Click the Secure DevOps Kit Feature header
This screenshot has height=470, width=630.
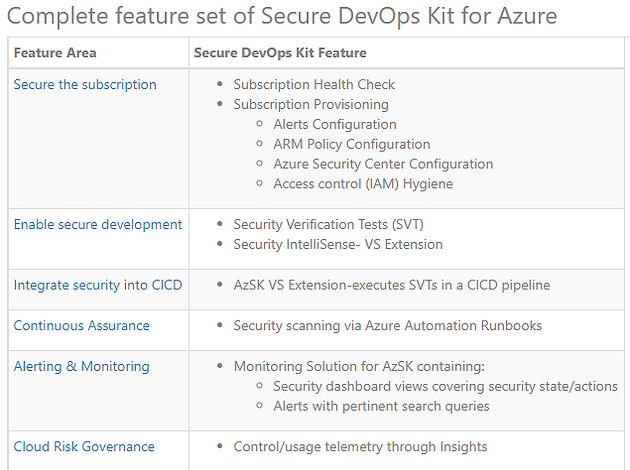pyautogui.click(x=280, y=53)
